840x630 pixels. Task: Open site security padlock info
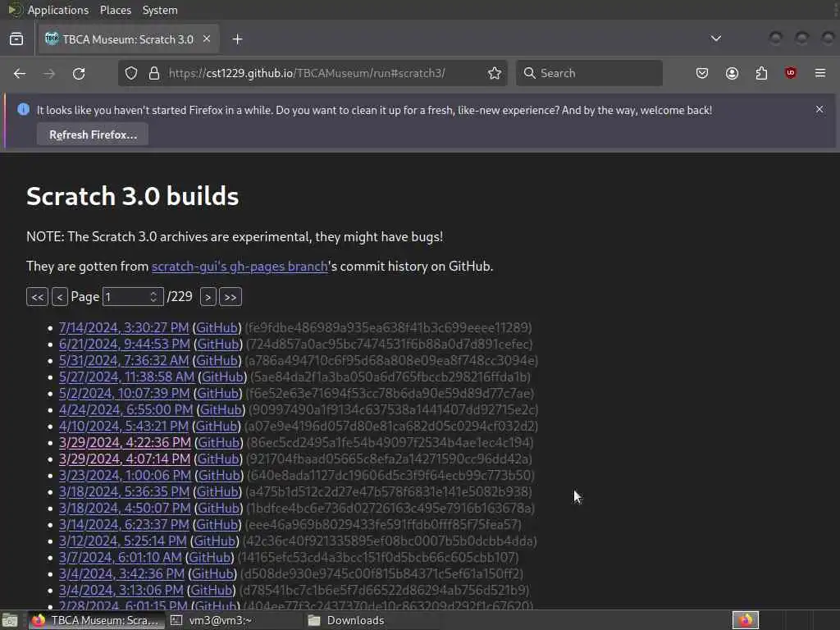pos(154,73)
